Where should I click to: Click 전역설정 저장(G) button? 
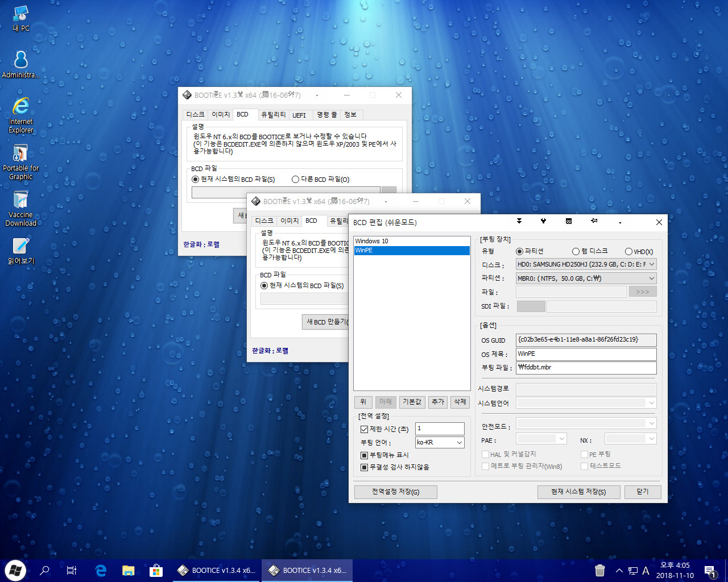point(396,492)
